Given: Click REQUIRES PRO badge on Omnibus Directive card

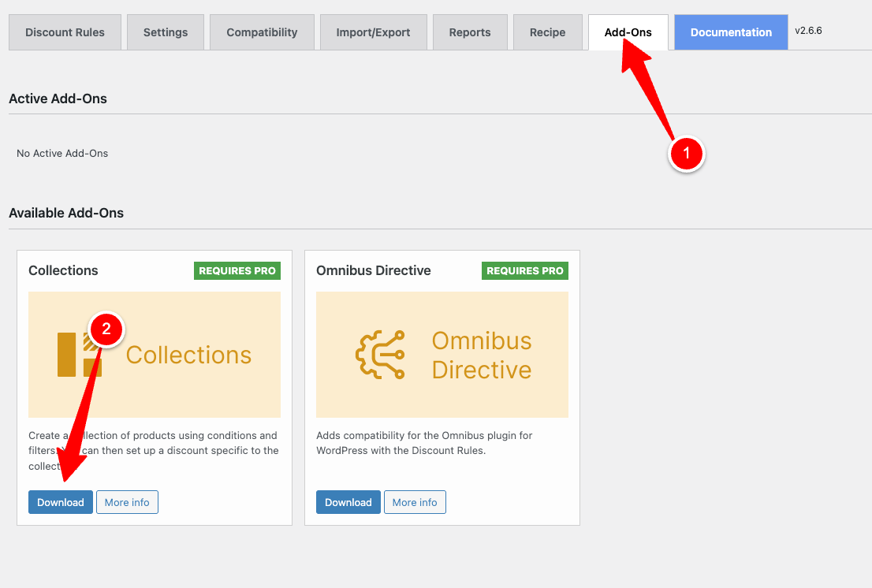Looking at the screenshot, I should (x=525, y=270).
